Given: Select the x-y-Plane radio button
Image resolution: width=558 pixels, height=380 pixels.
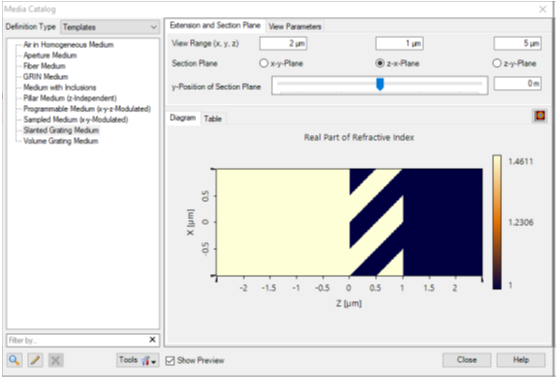Looking at the screenshot, I should tap(263, 63).
